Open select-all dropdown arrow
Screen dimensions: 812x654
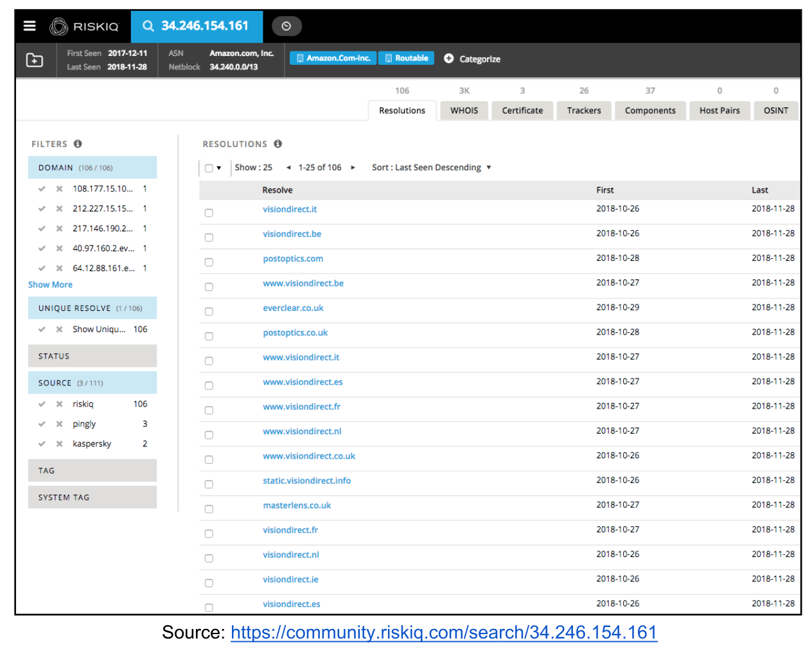coord(219,168)
